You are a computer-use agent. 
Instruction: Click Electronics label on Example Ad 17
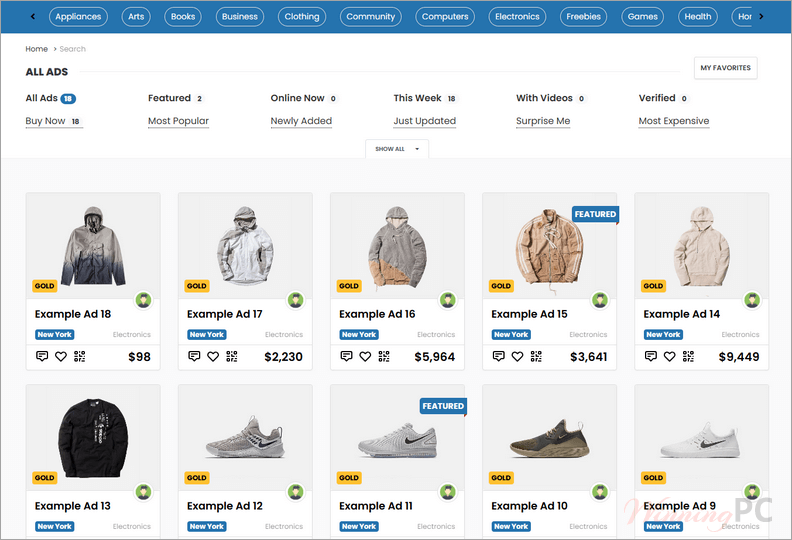click(284, 334)
